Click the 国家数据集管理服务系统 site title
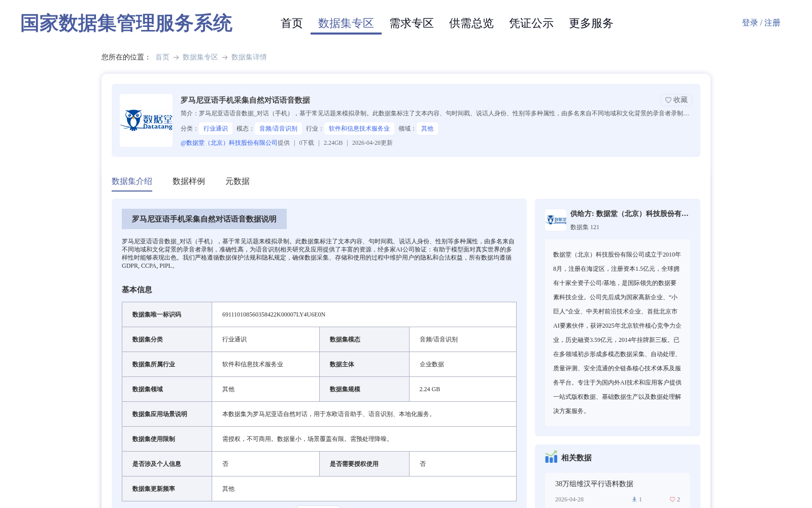The width and height of the screenshot is (812, 508). [x=126, y=23]
